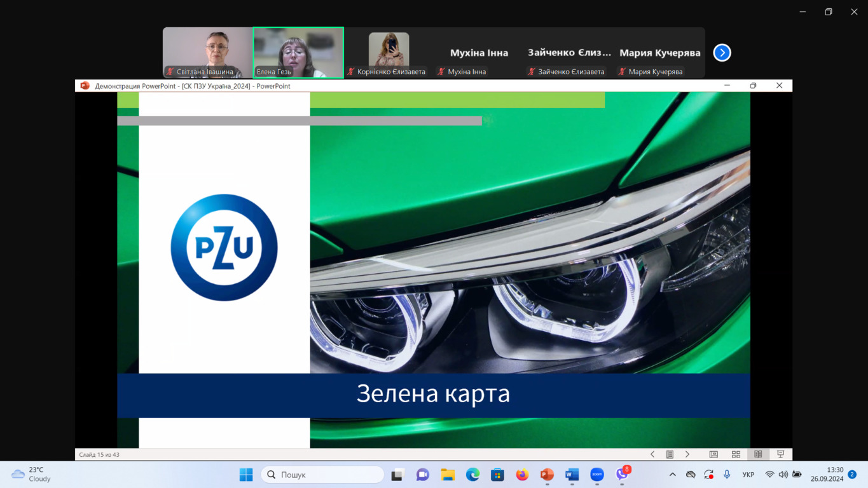Restore down the PowerPoint presentation window
Image resolution: width=868 pixels, height=488 pixels.
coord(753,86)
